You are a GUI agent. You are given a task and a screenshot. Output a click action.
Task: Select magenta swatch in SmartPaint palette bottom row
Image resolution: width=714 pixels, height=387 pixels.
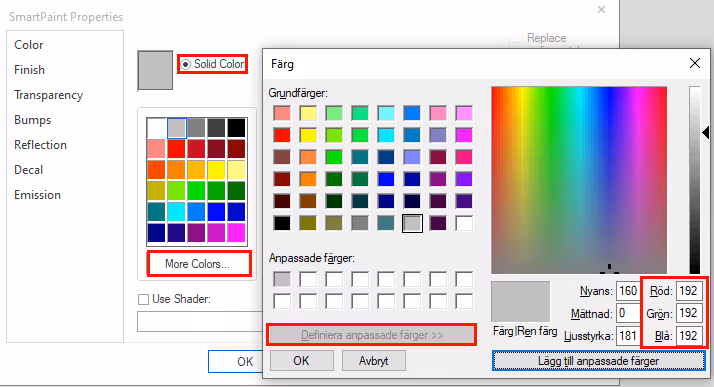(237, 233)
